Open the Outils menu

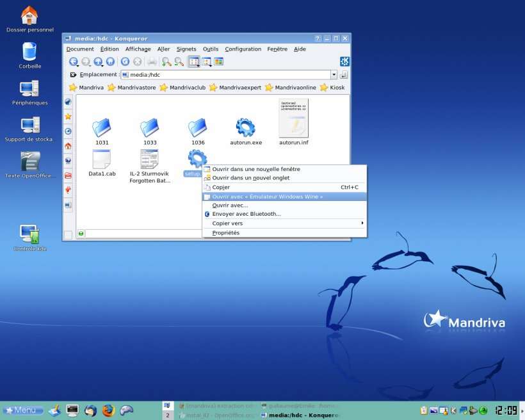point(211,49)
